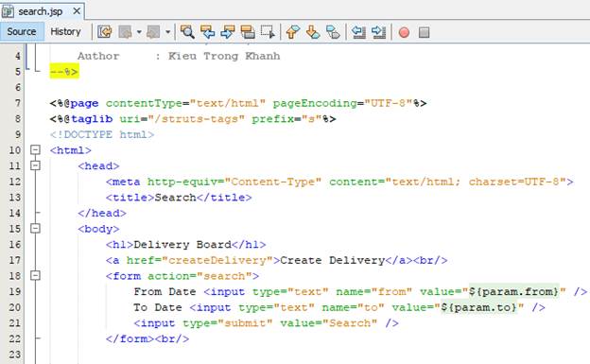590x364 pixels.
Task: Switch to the Source view
Action: click(22, 31)
